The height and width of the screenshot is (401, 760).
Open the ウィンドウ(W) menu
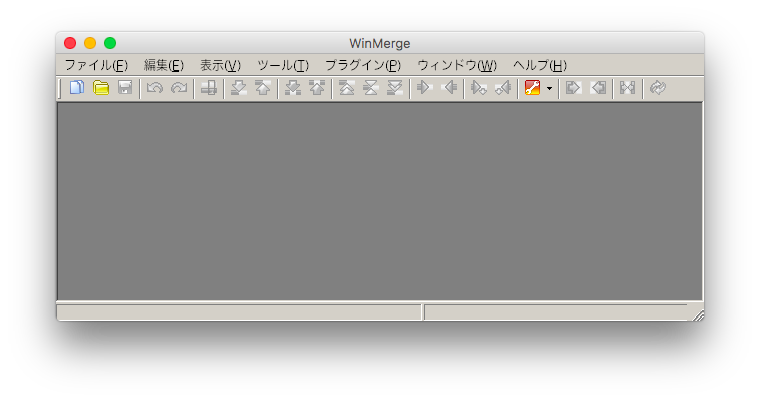click(x=457, y=65)
